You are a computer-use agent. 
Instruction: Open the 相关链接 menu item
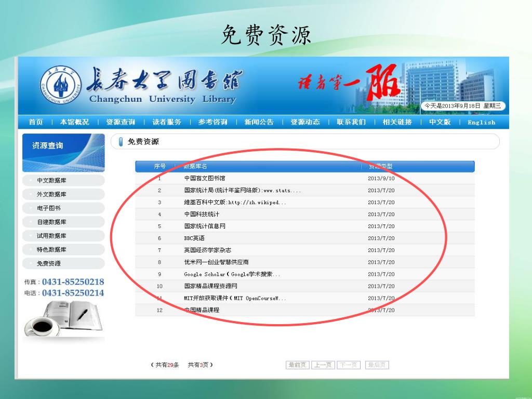pos(397,122)
